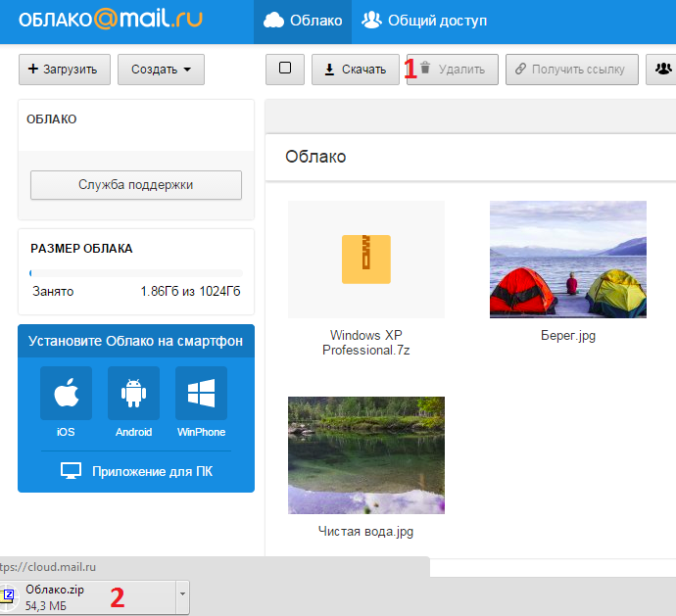Click the ОБЛАКО sidebar heading
676x616 pixels.
click(x=52, y=119)
